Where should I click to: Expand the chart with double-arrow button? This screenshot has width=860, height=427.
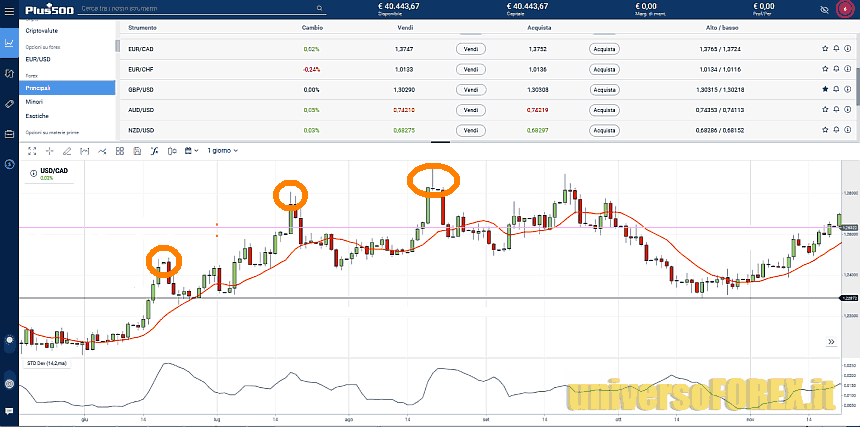(830, 342)
